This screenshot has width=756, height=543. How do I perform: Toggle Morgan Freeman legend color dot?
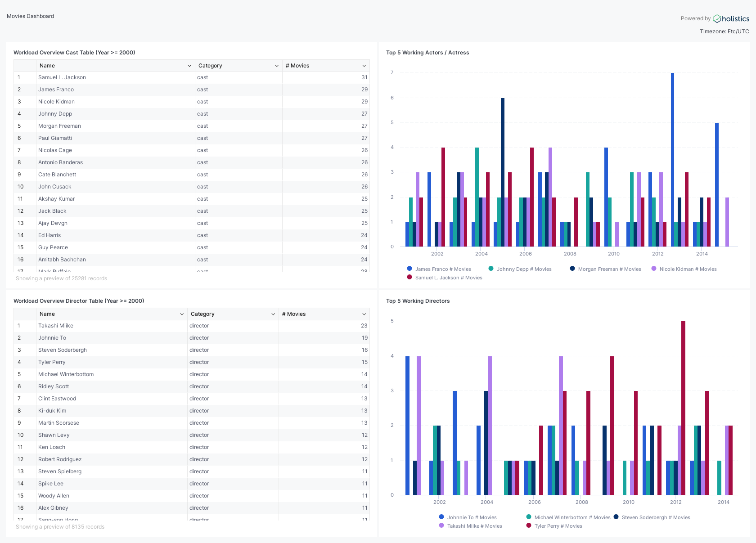pos(572,269)
